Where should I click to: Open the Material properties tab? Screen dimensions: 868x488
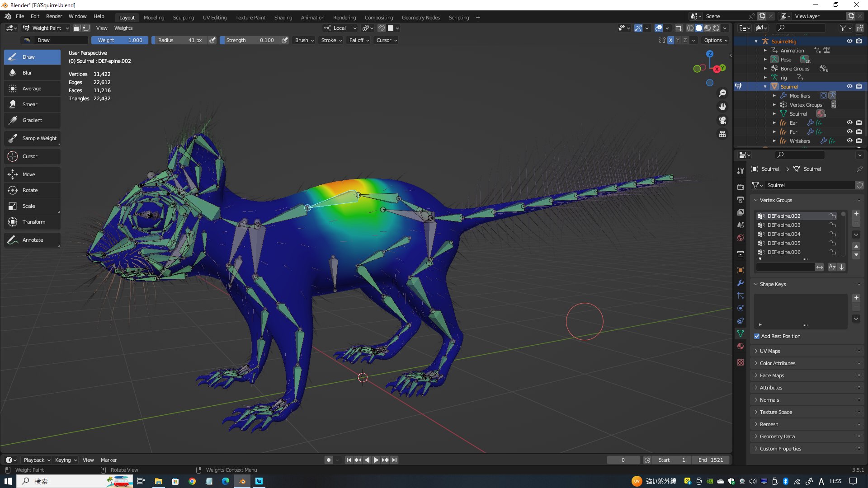(x=741, y=346)
